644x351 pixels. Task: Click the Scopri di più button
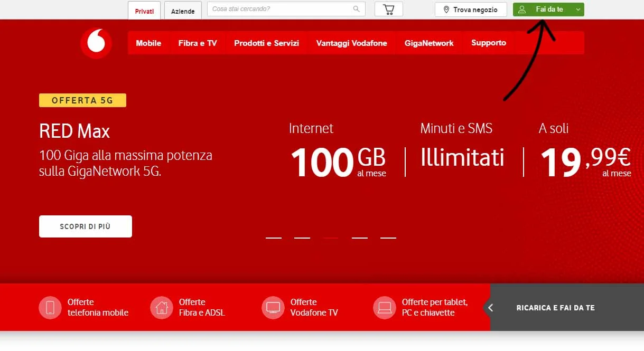[x=86, y=226]
